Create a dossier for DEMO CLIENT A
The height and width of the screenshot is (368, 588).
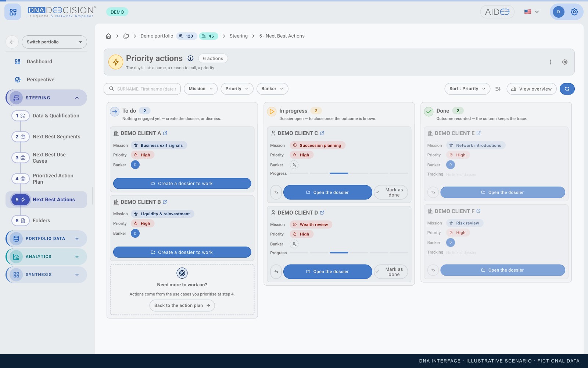[182, 183]
